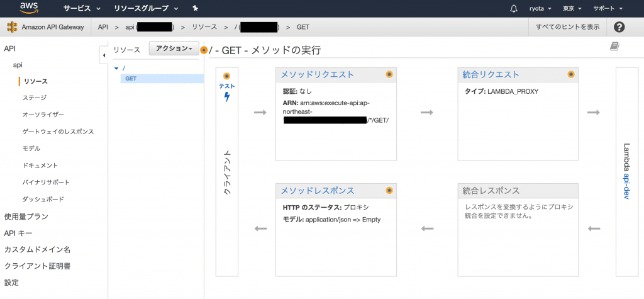
Task: Open the メソッドリクエスト link
Action: [x=317, y=74]
